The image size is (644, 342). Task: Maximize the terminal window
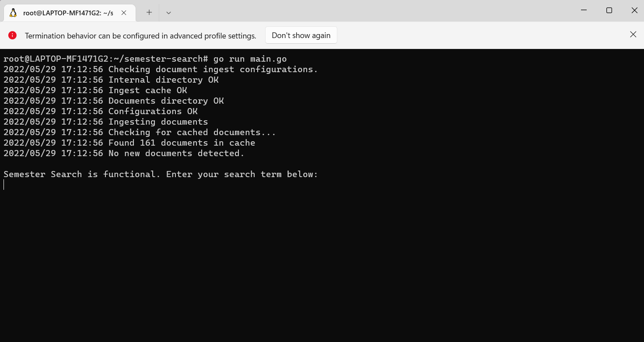(609, 10)
